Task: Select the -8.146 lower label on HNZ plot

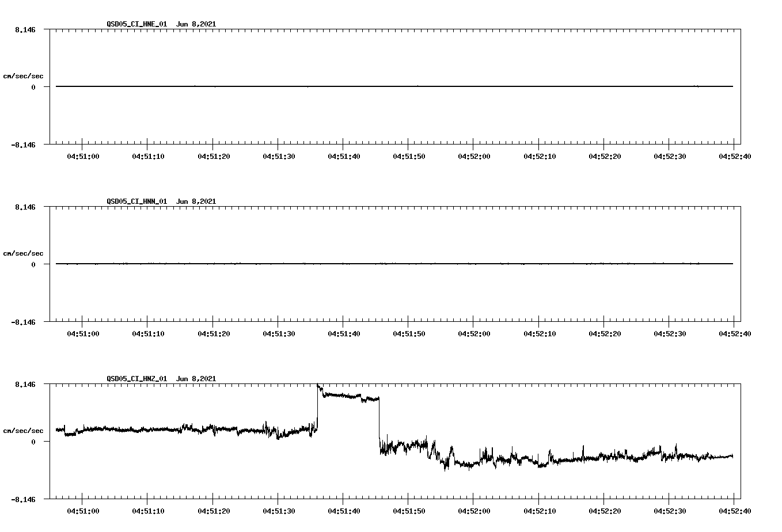Action: 23,500
